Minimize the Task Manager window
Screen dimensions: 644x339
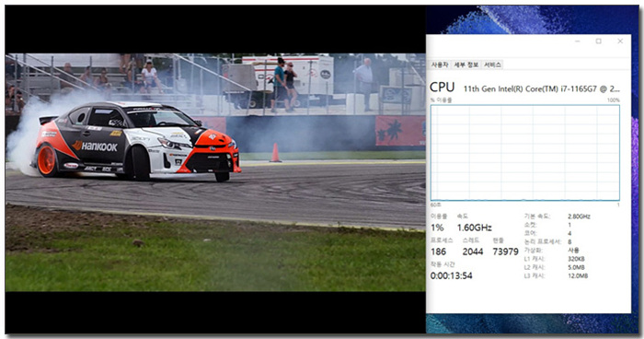coord(578,41)
